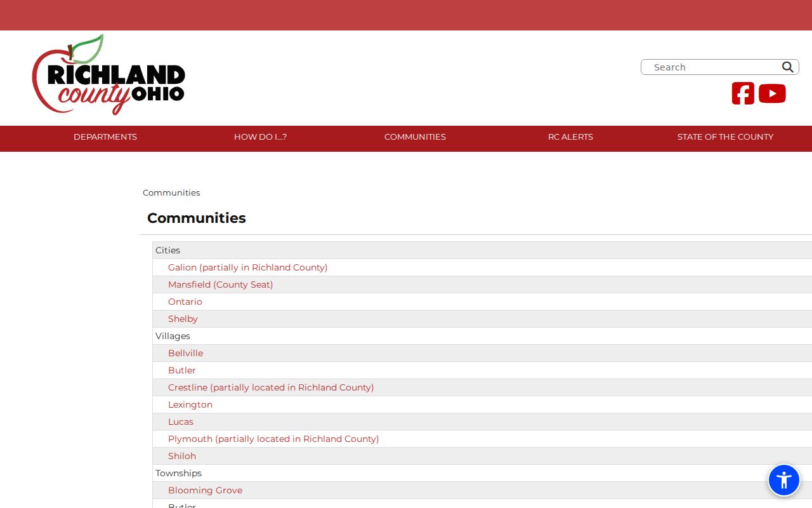Click the Communities page title

[197, 218]
